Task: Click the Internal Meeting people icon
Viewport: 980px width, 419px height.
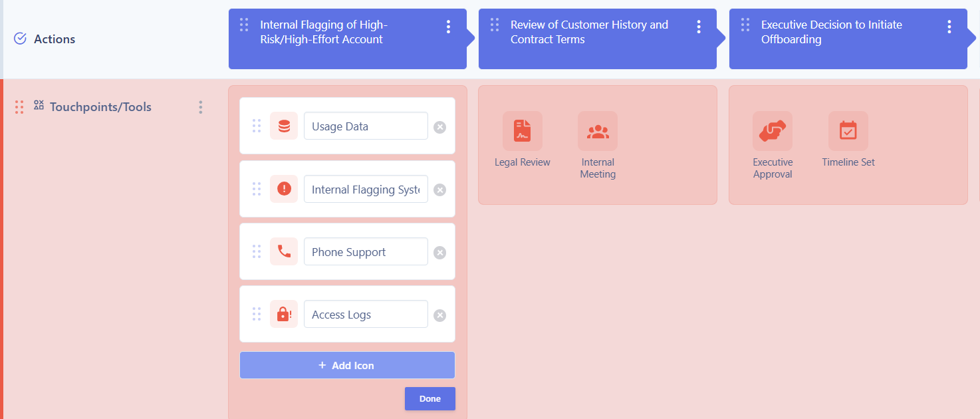Action: click(x=597, y=131)
